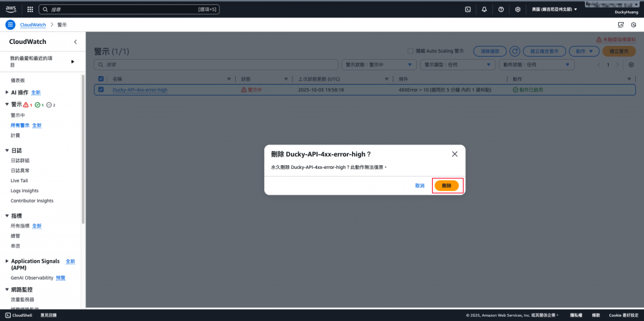The width and height of the screenshot is (644, 321).
Task: Refresh the alarm list
Action: pyautogui.click(x=514, y=52)
